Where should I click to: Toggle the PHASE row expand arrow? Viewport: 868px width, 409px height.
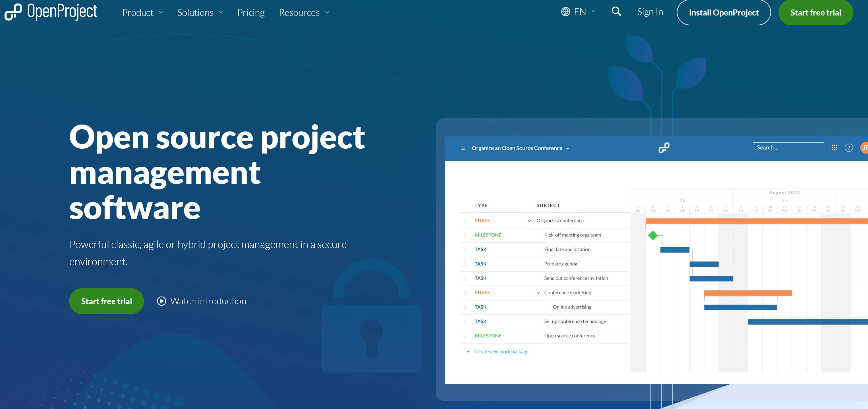(x=529, y=220)
